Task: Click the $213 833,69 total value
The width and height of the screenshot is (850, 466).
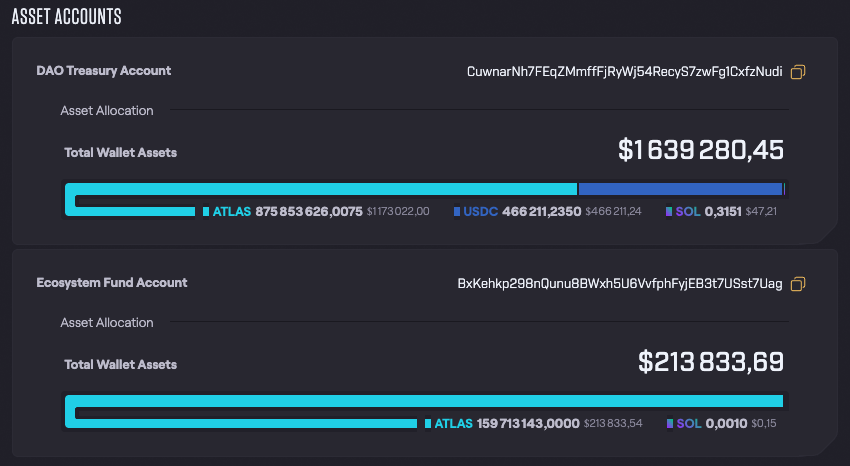Action: [x=710, y=363]
